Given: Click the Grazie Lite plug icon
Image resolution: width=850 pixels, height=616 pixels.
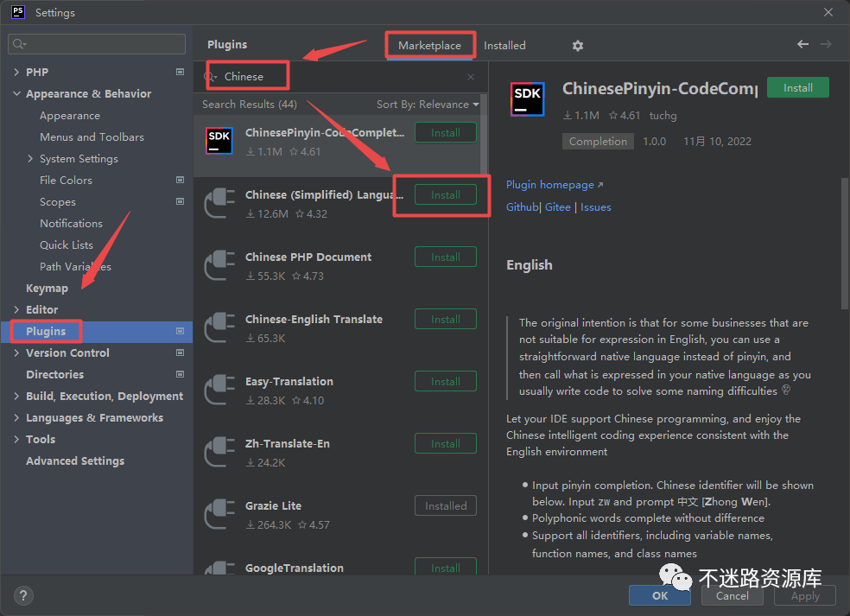Looking at the screenshot, I should (219, 514).
